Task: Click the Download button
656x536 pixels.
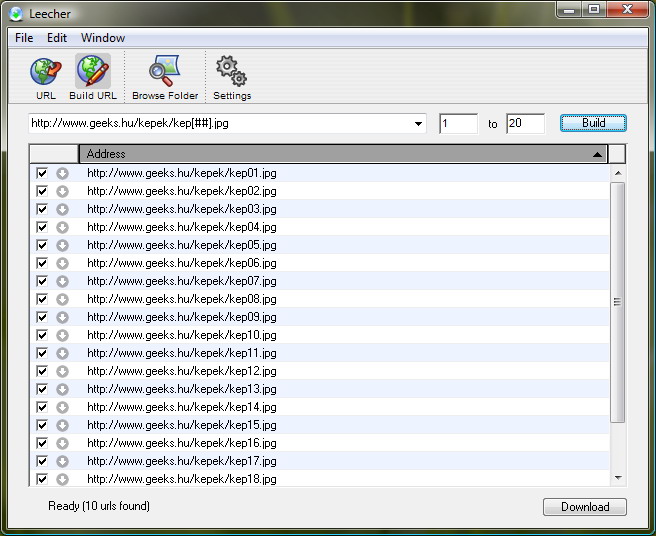Action: (585, 507)
